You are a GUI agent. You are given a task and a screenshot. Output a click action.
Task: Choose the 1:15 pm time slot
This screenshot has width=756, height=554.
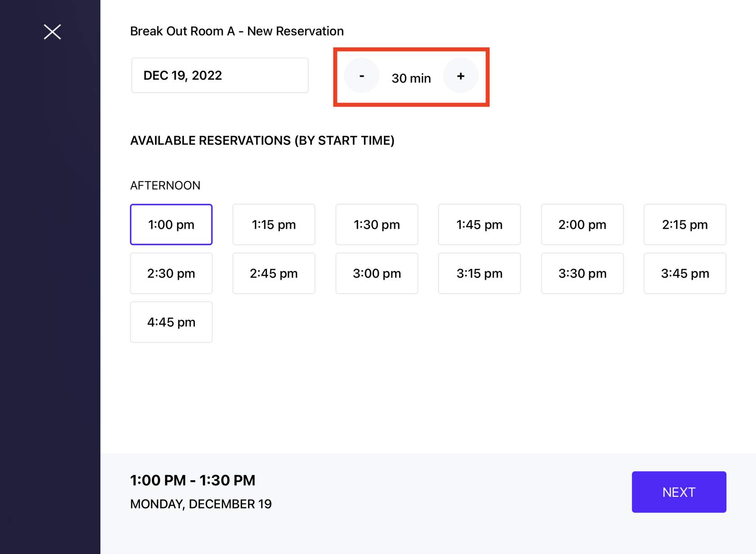tap(274, 224)
